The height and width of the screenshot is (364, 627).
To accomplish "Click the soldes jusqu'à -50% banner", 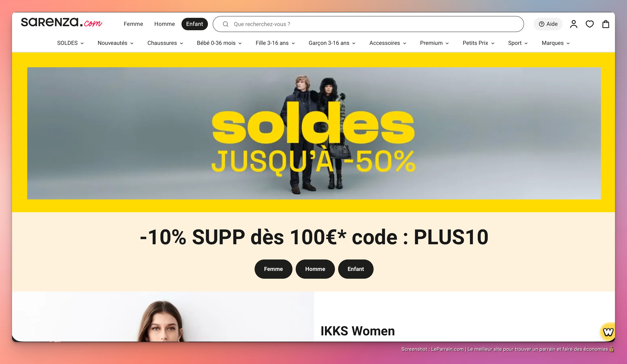I will (x=314, y=133).
